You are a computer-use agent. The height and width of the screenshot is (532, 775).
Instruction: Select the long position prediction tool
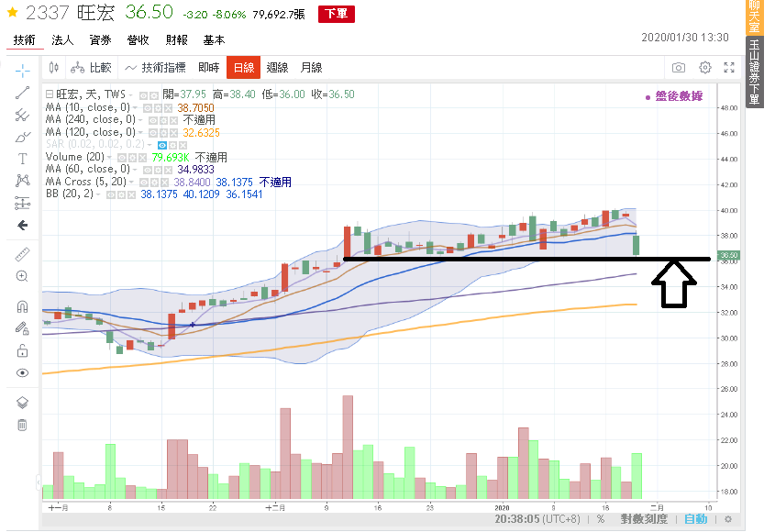22,204
